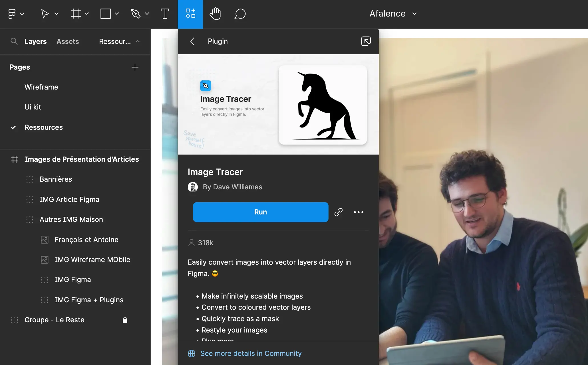Click the Pages section heading
588x365 pixels.
click(20, 67)
